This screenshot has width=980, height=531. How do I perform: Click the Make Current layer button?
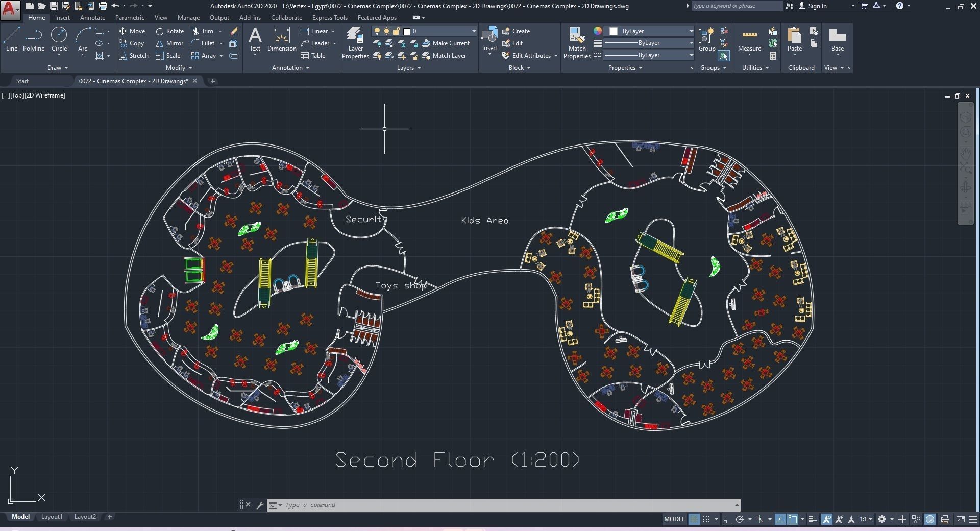point(446,43)
